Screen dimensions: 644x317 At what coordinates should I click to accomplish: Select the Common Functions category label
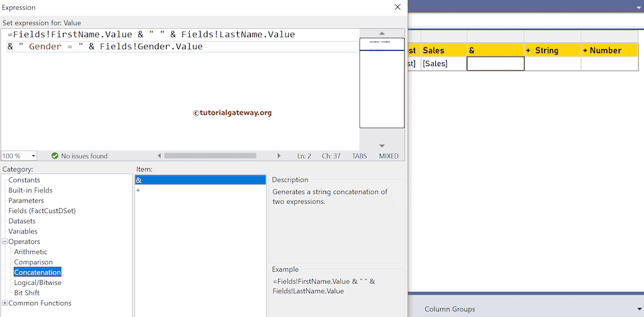pyautogui.click(x=40, y=303)
